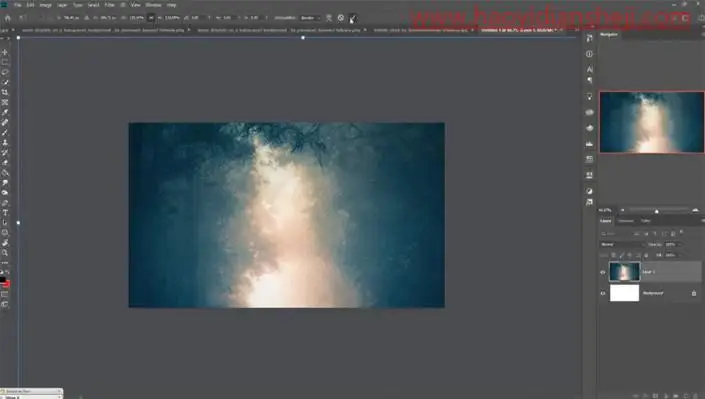
Task: Hide the Layer 1 layer
Action: pos(603,272)
